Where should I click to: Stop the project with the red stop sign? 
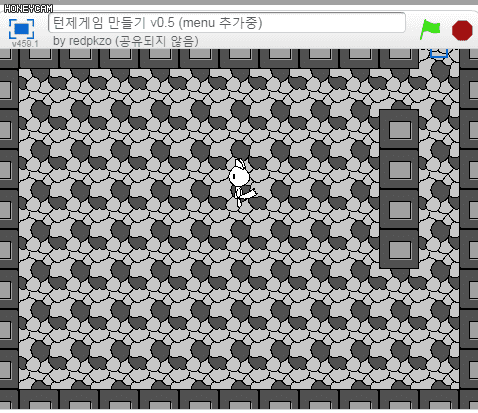[x=462, y=30]
